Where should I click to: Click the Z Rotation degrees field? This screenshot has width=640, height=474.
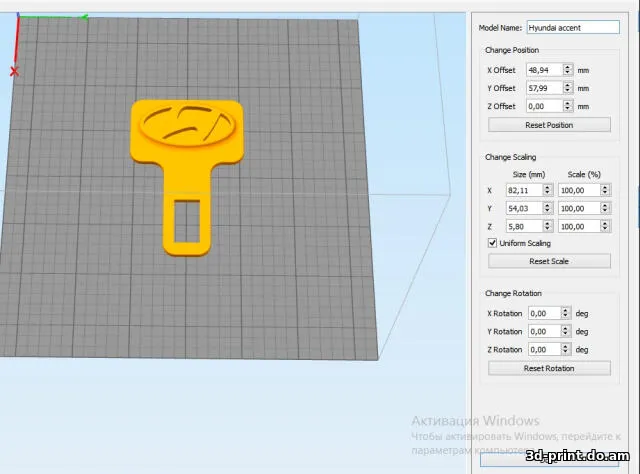click(x=543, y=349)
